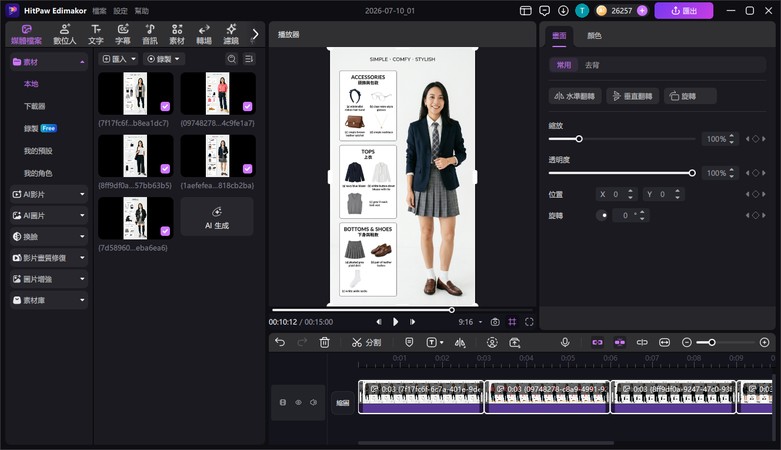781x450 pixels.
Task: Toggle checkbox on 7d58960 thumbnail
Action: tap(165, 231)
